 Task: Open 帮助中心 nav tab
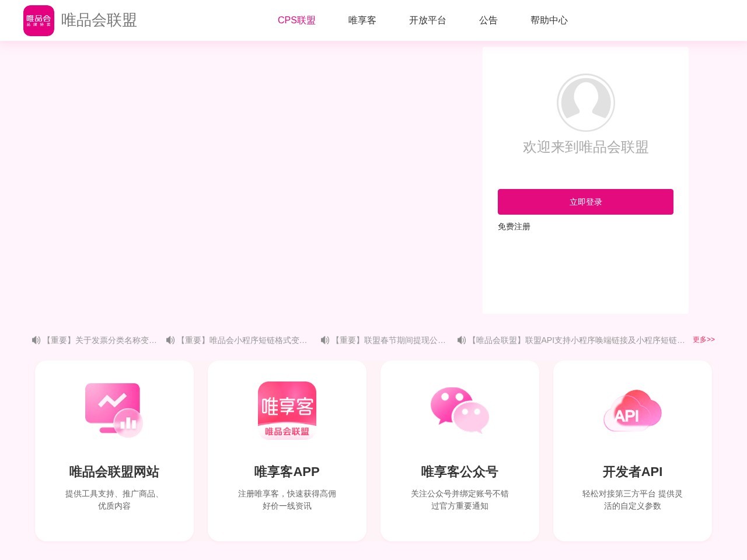tap(549, 20)
